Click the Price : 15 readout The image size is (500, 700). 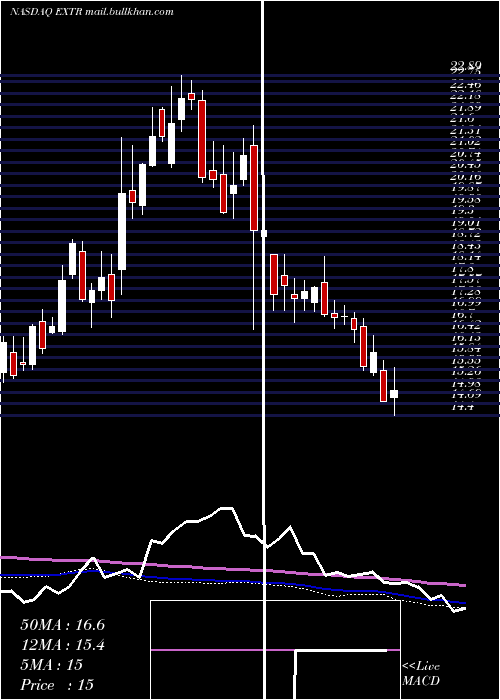click(57, 685)
